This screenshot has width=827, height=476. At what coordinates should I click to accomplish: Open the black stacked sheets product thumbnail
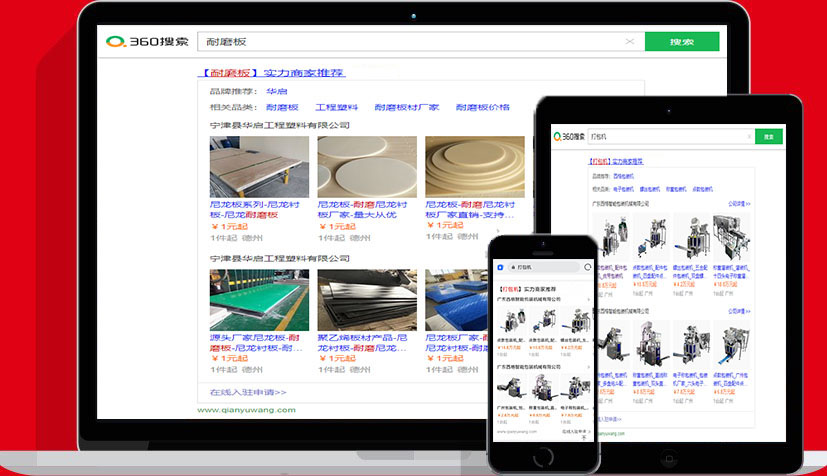367,300
